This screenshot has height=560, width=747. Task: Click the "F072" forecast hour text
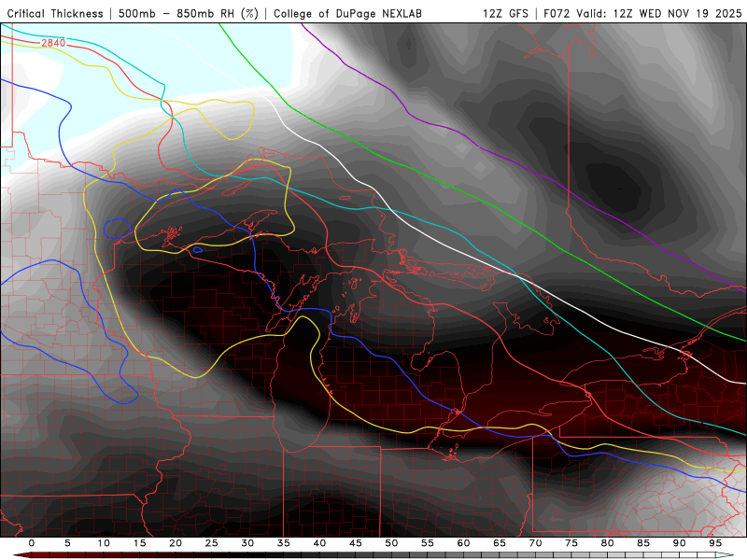click(x=557, y=14)
